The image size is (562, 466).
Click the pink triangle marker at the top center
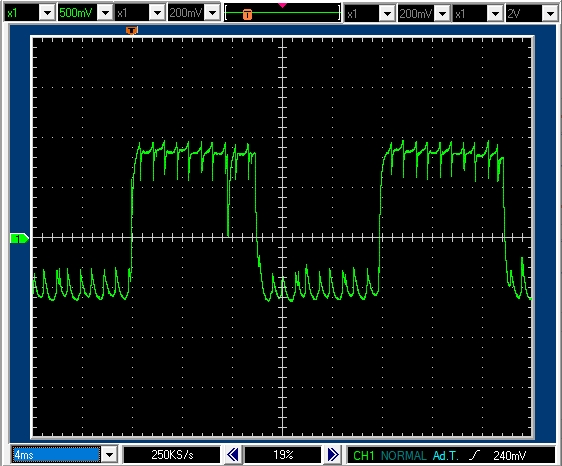coord(282,5)
